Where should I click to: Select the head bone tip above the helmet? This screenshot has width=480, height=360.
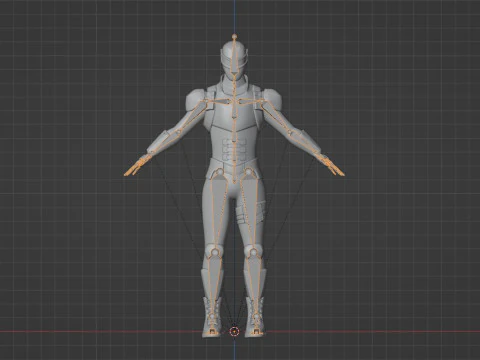235,36
